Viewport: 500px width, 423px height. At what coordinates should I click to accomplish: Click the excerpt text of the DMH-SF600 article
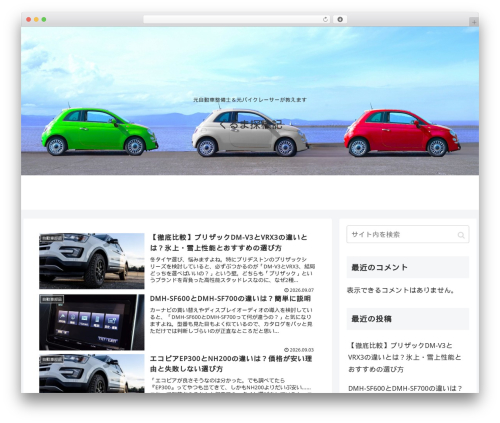(x=231, y=320)
